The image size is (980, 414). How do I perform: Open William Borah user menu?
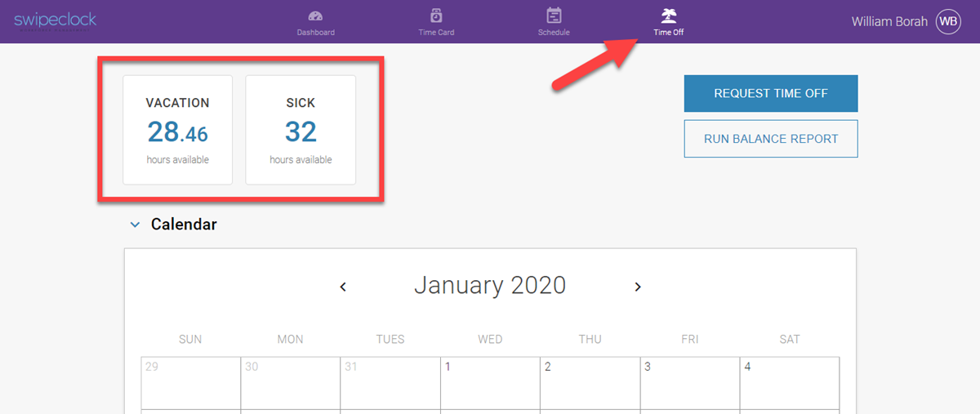click(889, 21)
